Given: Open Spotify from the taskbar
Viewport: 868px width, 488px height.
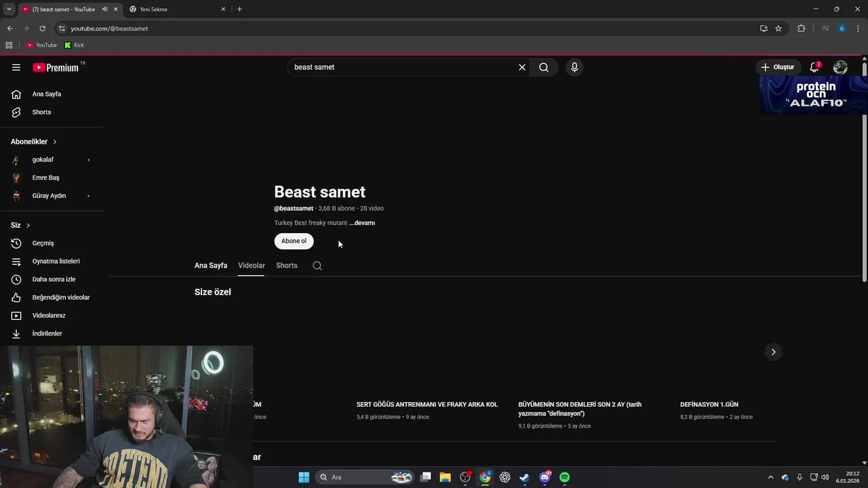Looking at the screenshot, I should (x=564, y=477).
